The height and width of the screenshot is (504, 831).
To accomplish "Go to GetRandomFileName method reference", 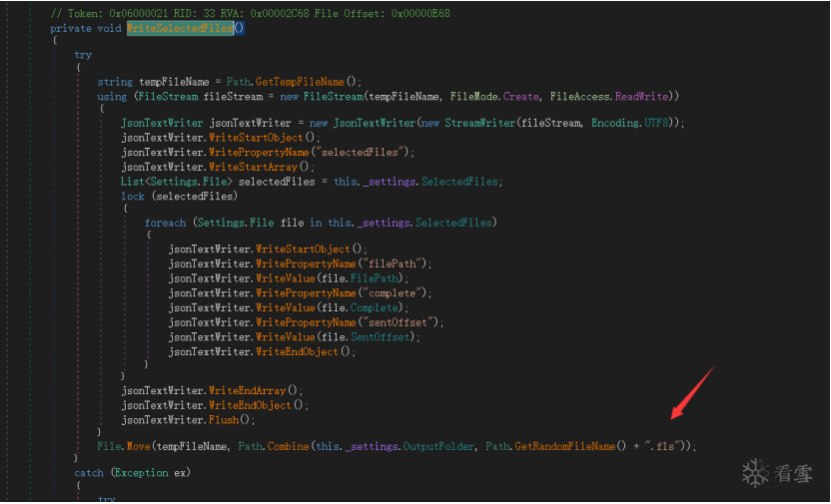I will pyautogui.click(x=565, y=446).
